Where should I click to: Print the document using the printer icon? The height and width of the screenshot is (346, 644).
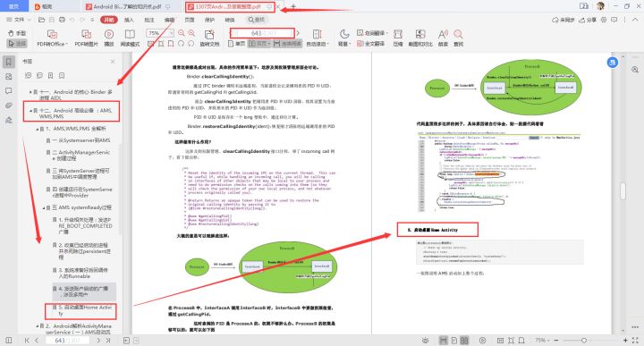pos(62,20)
